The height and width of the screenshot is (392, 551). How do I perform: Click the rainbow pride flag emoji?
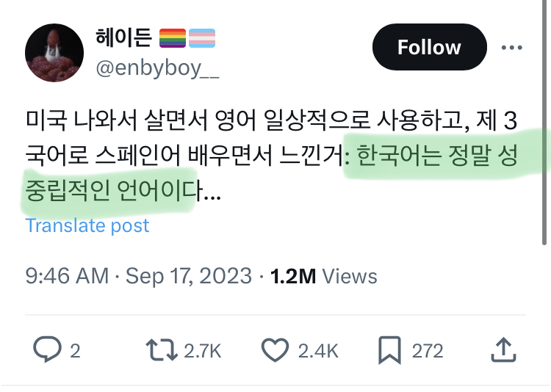[173, 37]
